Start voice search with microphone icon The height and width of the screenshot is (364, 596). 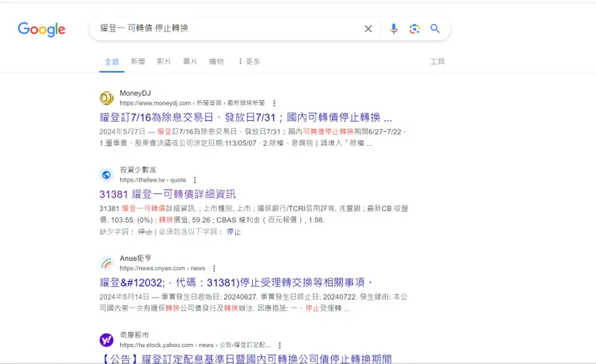click(393, 28)
